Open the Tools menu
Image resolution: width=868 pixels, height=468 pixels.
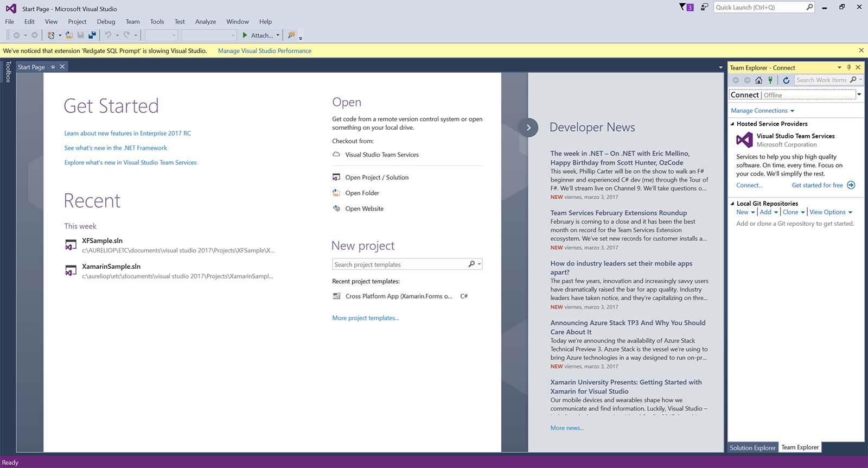tap(157, 22)
